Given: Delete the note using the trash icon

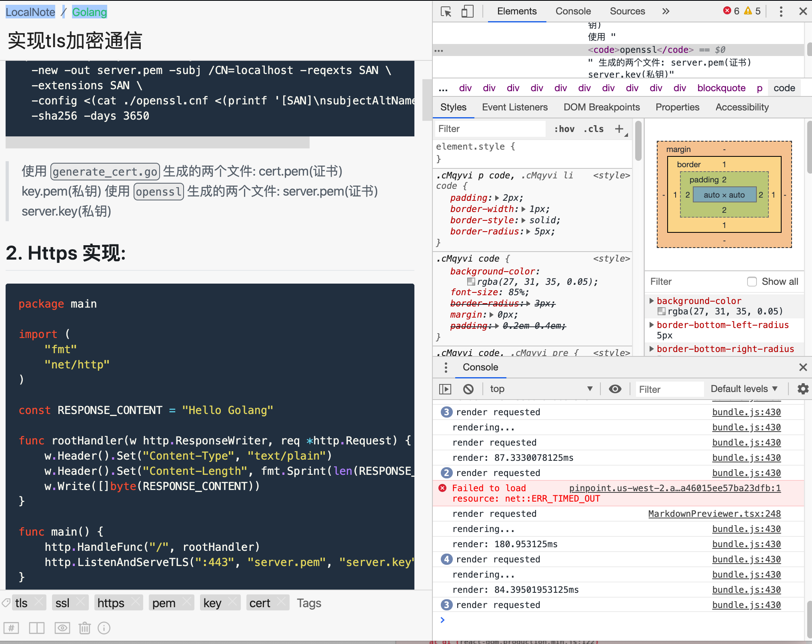Looking at the screenshot, I should coord(84,628).
